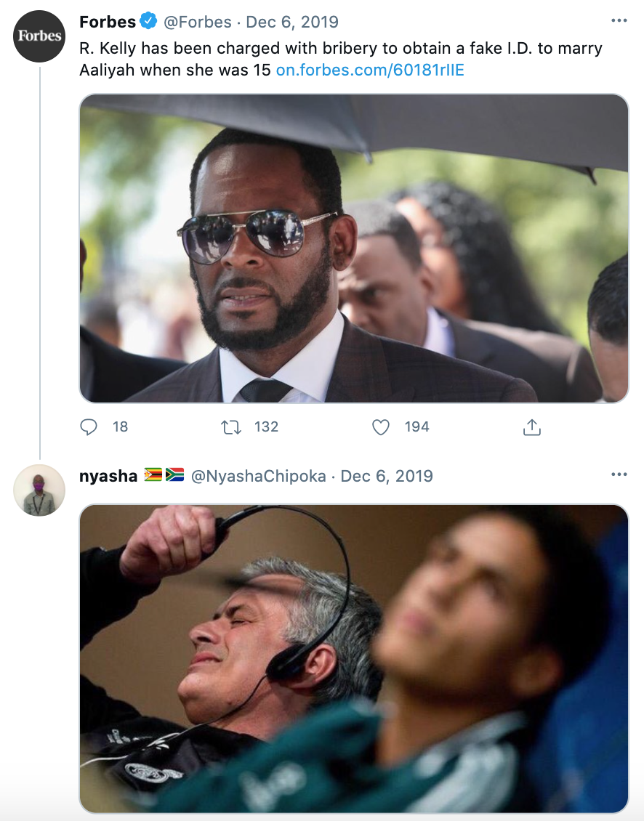Image resolution: width=644 pixels, height=821 pixels.
Task: Click the reply icon on the Forbes tweet
Action: (87, 427)
